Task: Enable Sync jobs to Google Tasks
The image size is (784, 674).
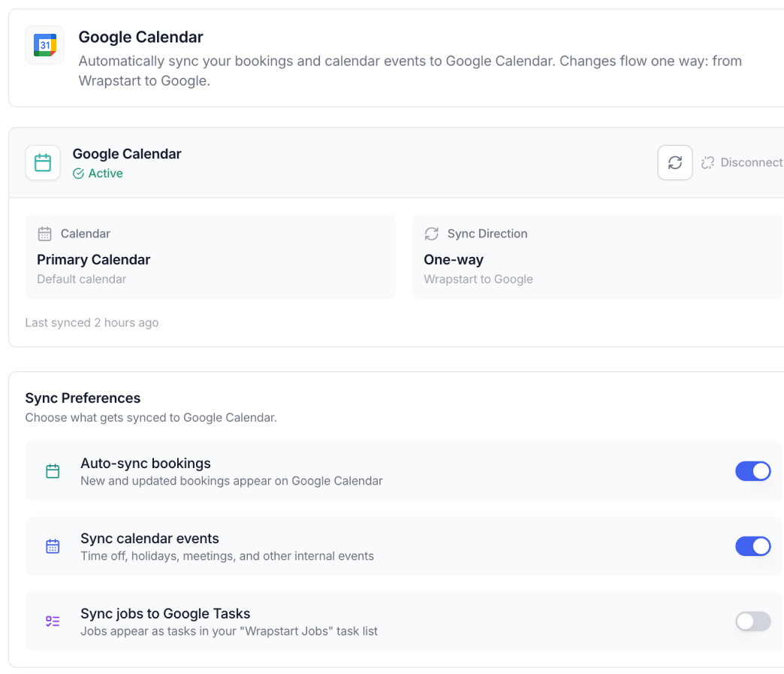Action: [x=753, y=621]
